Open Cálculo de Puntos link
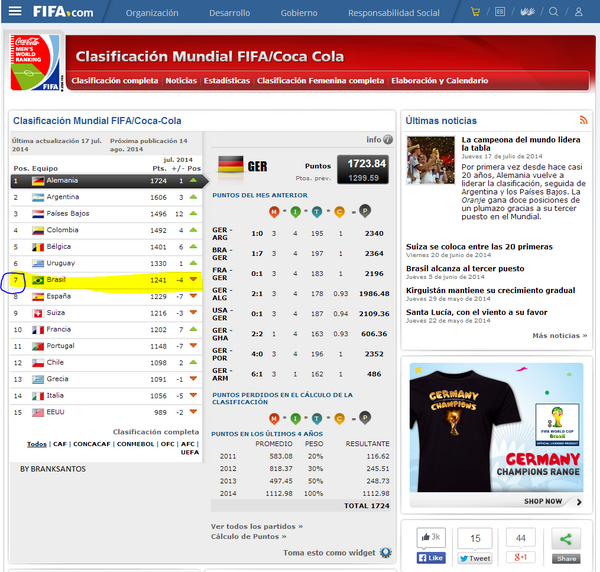Viewport: 600px width, 572px height. pos(248,536)
